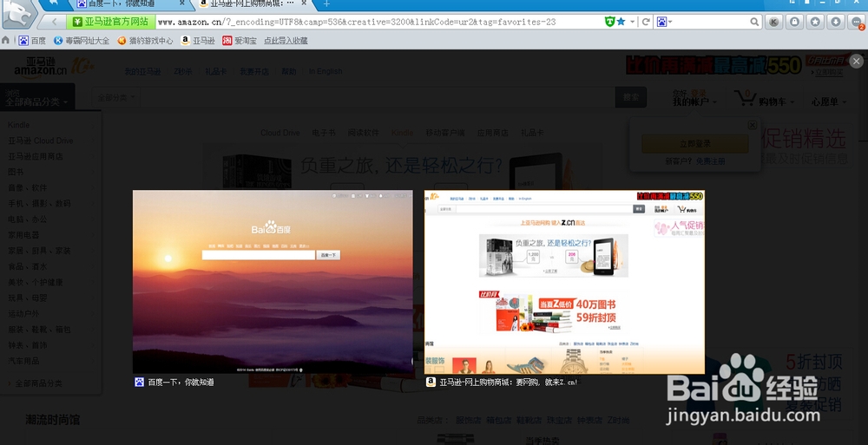Click 应用商店 in the Kindle sub-navigation
Screen dimensions: 868x445
pos(493,133)
